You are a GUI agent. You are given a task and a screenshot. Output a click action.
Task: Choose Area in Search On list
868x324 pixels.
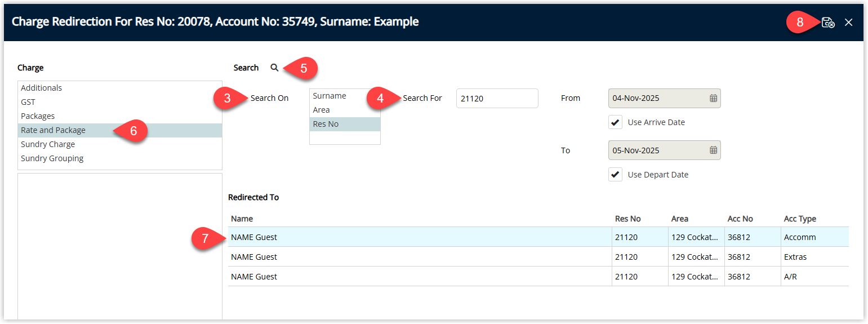click(345, 110)
